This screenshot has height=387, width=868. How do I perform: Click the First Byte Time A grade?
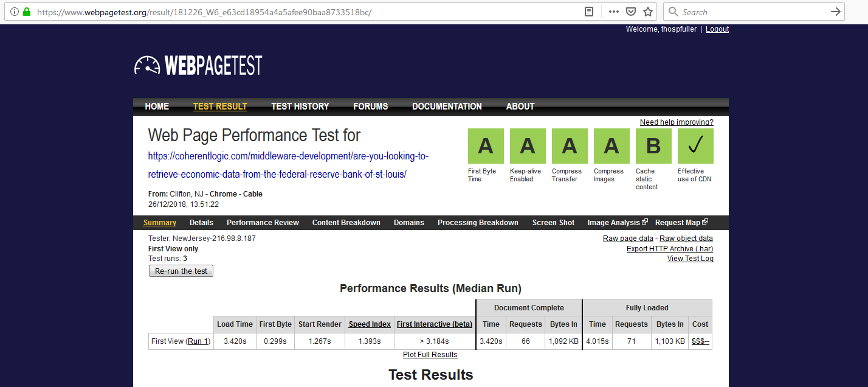[485, 146]
